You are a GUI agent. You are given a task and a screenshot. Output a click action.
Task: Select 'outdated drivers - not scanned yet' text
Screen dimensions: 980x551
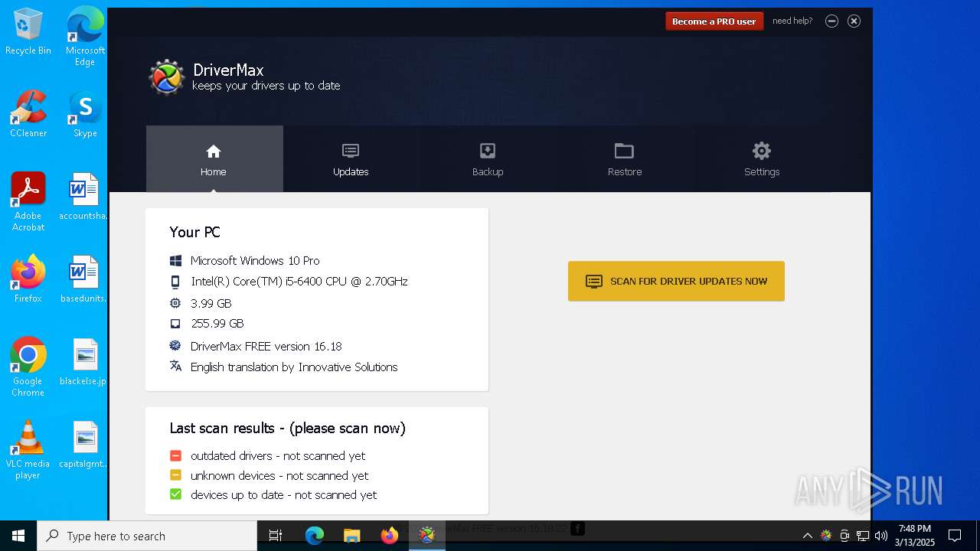click(x=278, y=455)
